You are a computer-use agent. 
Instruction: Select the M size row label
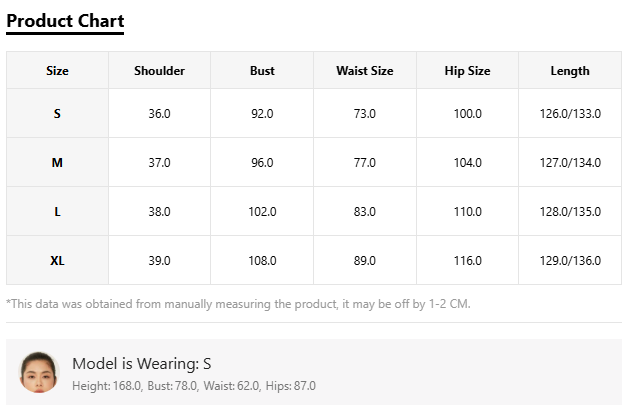tap(57, 163)
